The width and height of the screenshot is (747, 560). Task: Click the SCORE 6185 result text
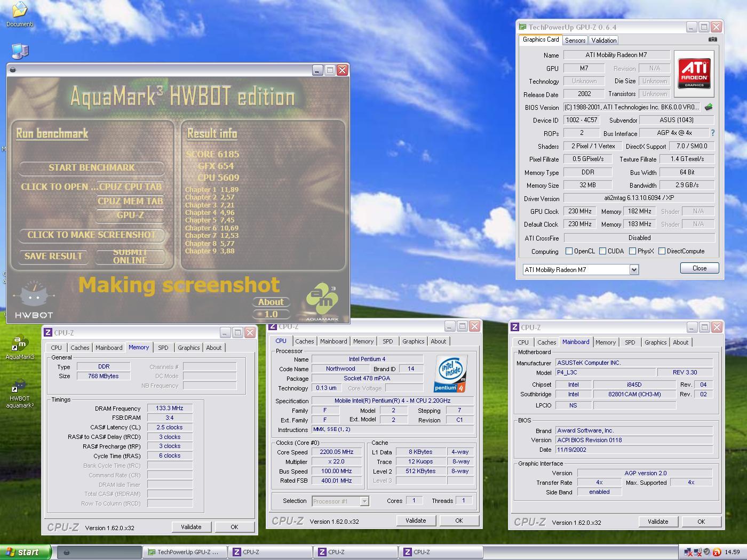(x=213, y=154)
